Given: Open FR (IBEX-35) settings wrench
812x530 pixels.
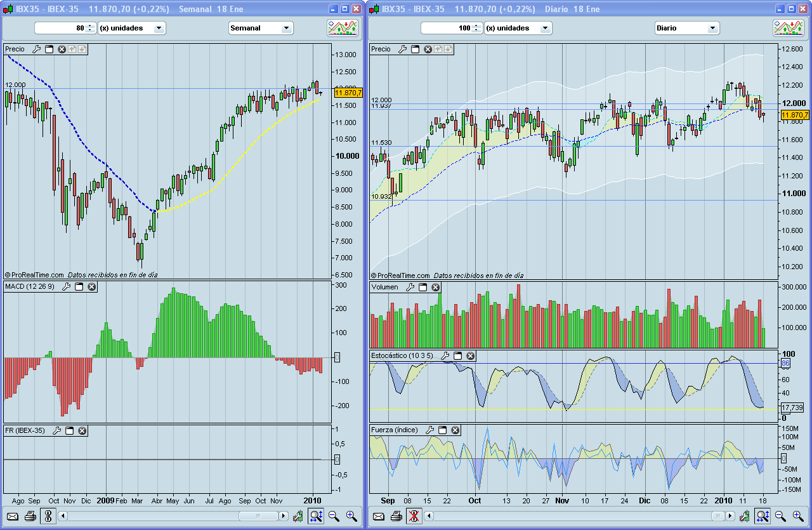Looking at the screenshot, I should pyautogui.click(x=57, y=430).
